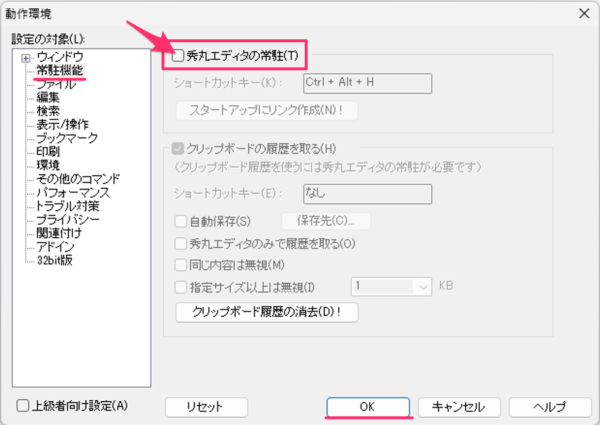
Task: Toggle 自動保存 checkbox
Action: tap(180, 221)
